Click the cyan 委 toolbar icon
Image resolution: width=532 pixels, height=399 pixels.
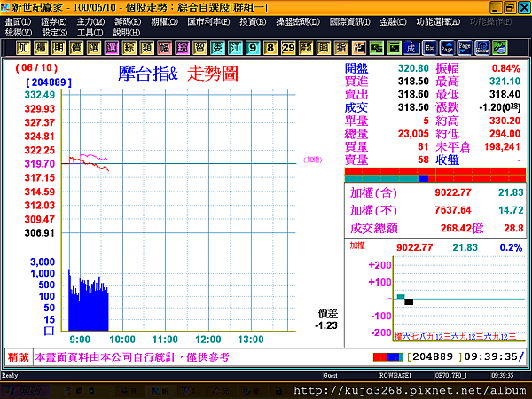(x=217, y=48)
